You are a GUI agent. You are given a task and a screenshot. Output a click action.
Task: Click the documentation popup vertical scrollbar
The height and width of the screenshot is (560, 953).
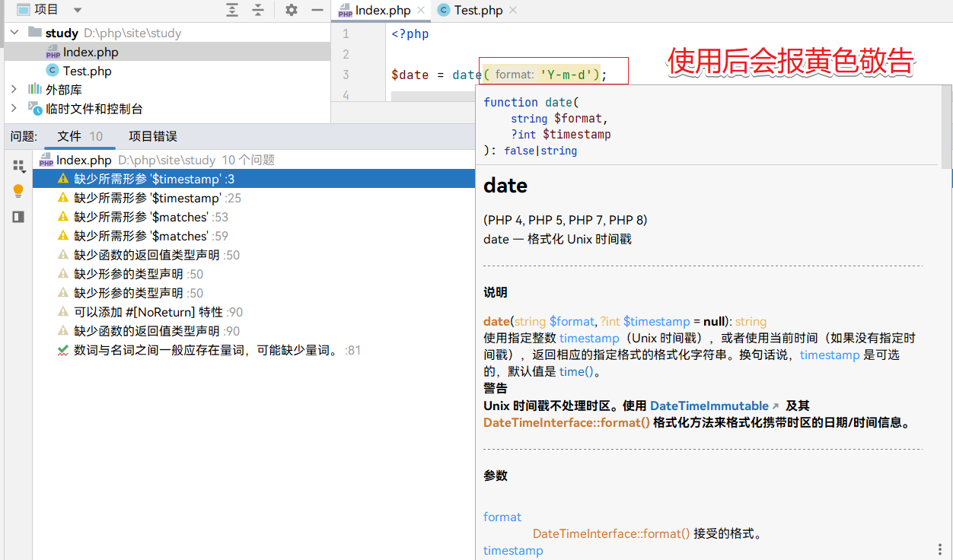coord(946,126)
